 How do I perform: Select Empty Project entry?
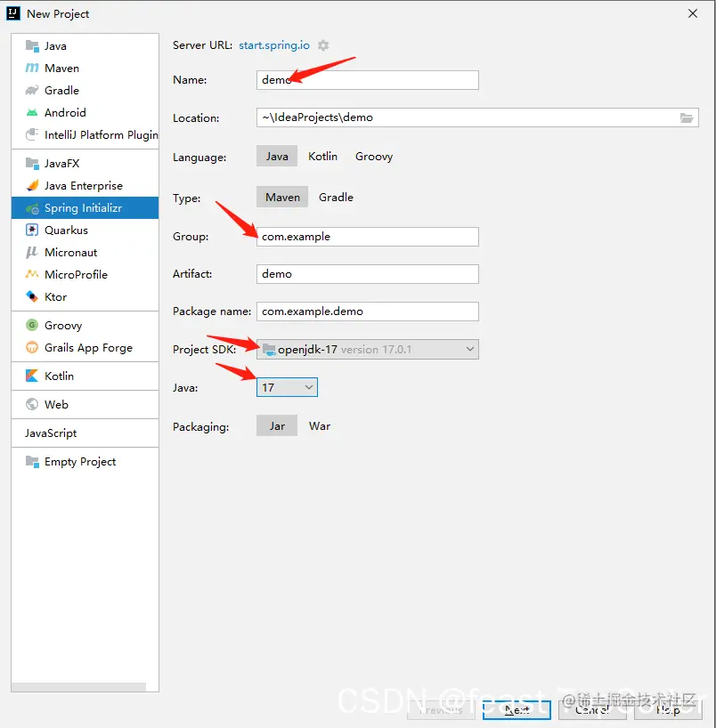[x=85, y=462]
